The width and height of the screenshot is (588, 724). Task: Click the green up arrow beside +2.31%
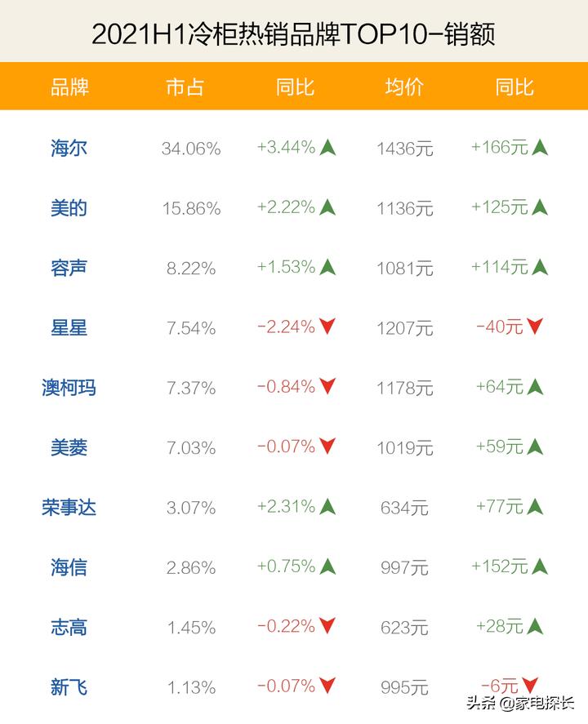[x=327, y=507]
